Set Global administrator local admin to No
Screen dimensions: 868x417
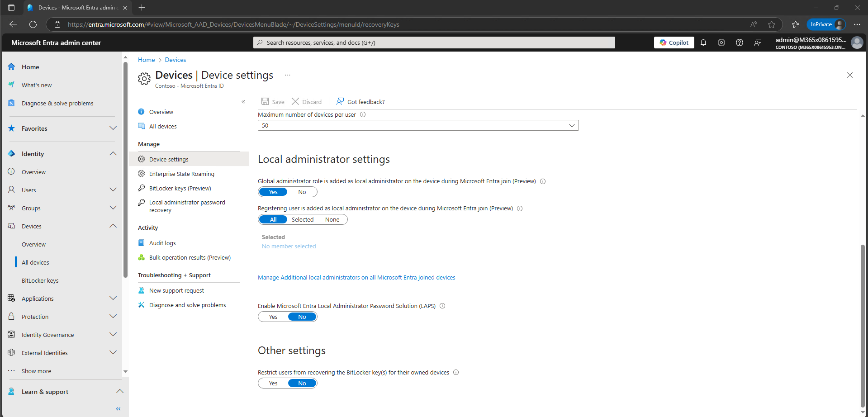pos(302,192)
